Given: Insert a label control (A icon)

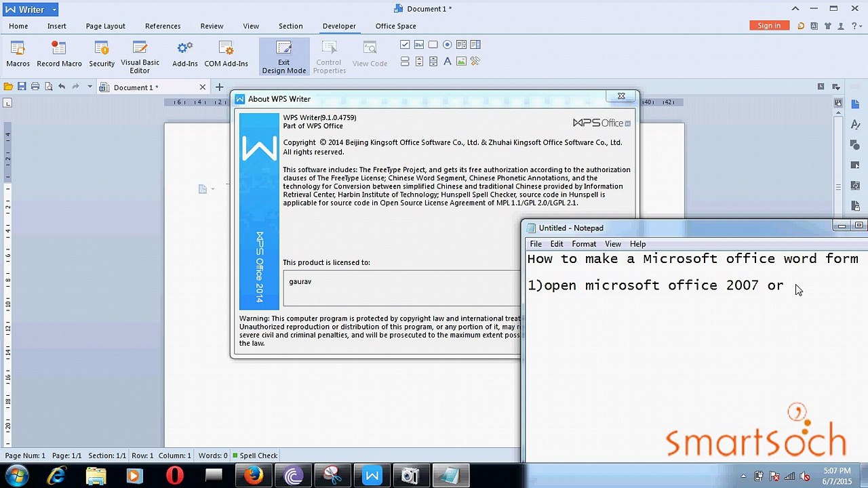Looking at the screenshot, I should tap(447, 61).
